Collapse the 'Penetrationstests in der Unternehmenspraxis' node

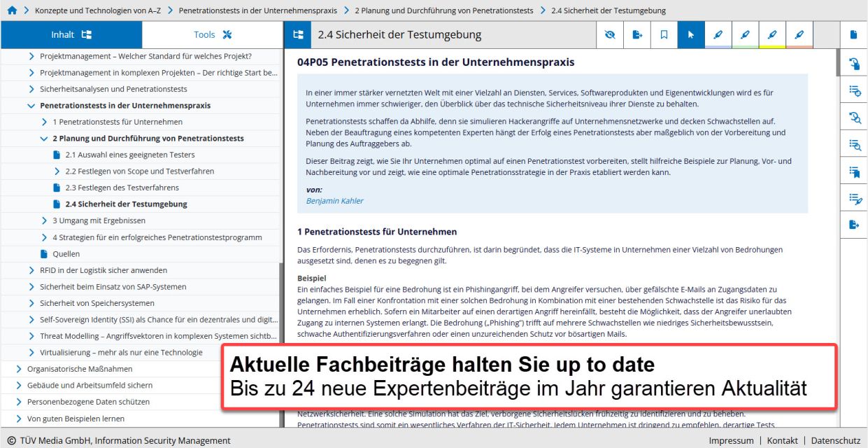(x=31, y=106)
